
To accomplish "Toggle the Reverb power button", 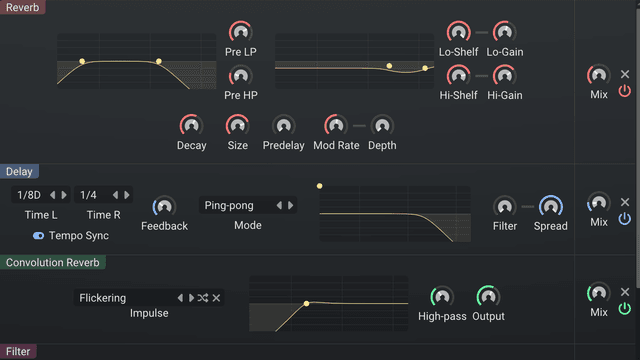I will pyautogui.click(x=624, y=91).
